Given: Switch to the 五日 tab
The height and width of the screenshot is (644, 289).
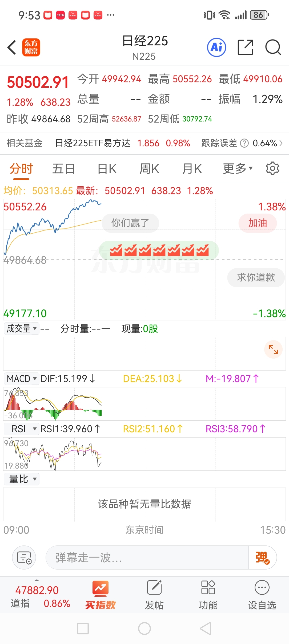Looking at the screenshot, I should (63, 168).
